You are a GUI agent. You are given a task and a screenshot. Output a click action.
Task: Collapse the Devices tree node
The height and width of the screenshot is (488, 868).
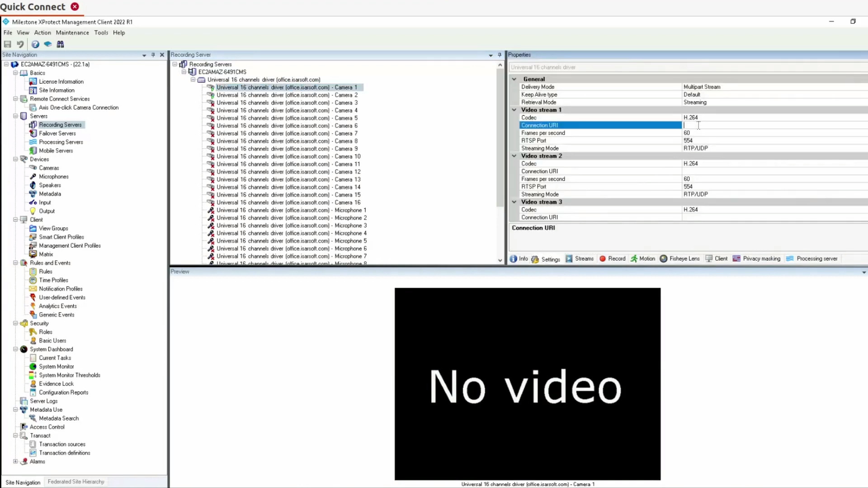click(15, 159)
